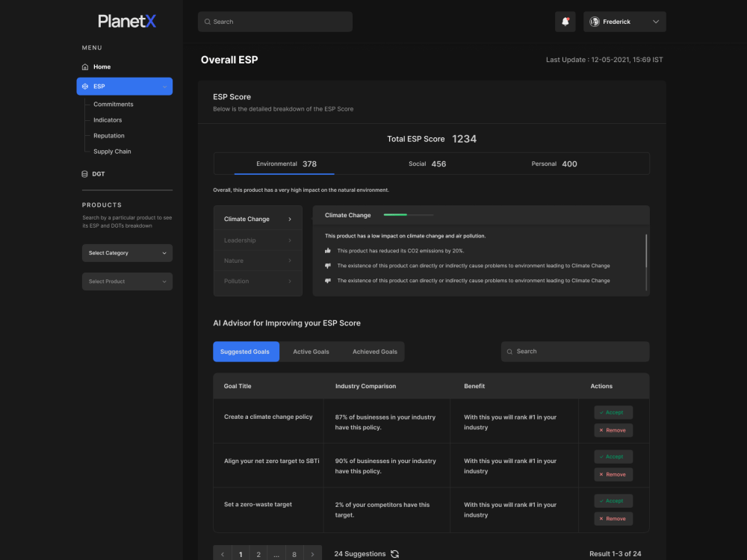The width and height of the screenshot is (747, 560).
Task: Click the magnifier in the top search bar
Action: (x=207, y=22)
